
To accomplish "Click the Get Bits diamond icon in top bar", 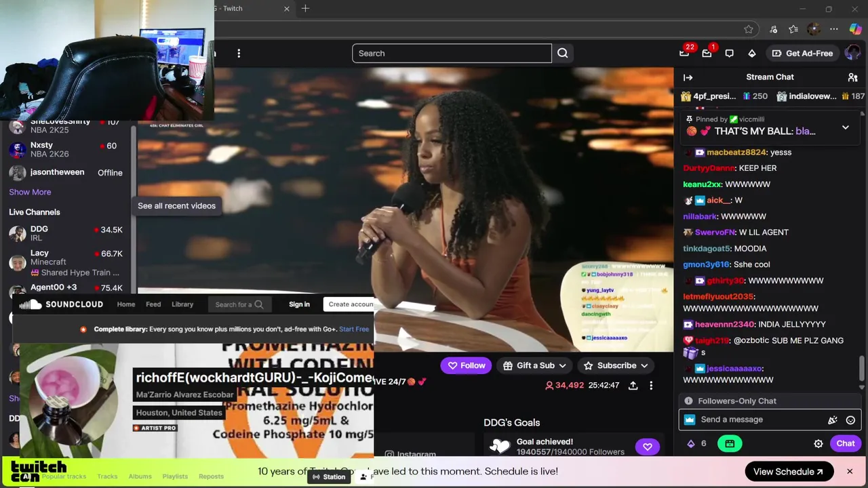I will 752,54.
